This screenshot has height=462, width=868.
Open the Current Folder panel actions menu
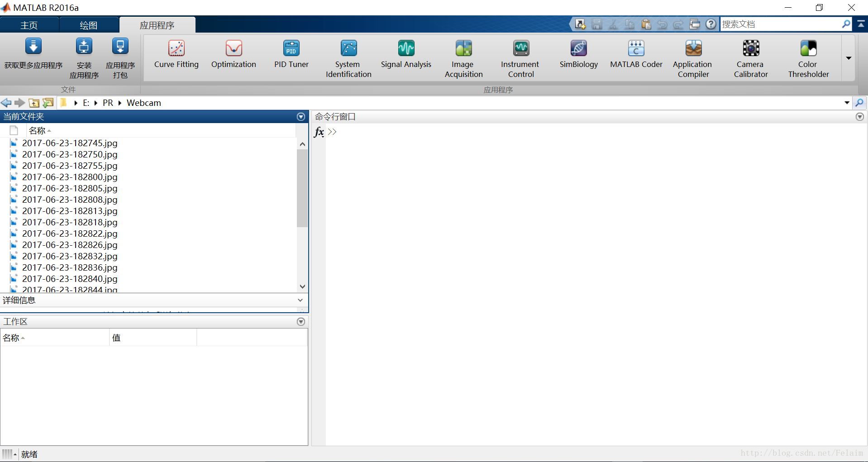tap(301, 117)
